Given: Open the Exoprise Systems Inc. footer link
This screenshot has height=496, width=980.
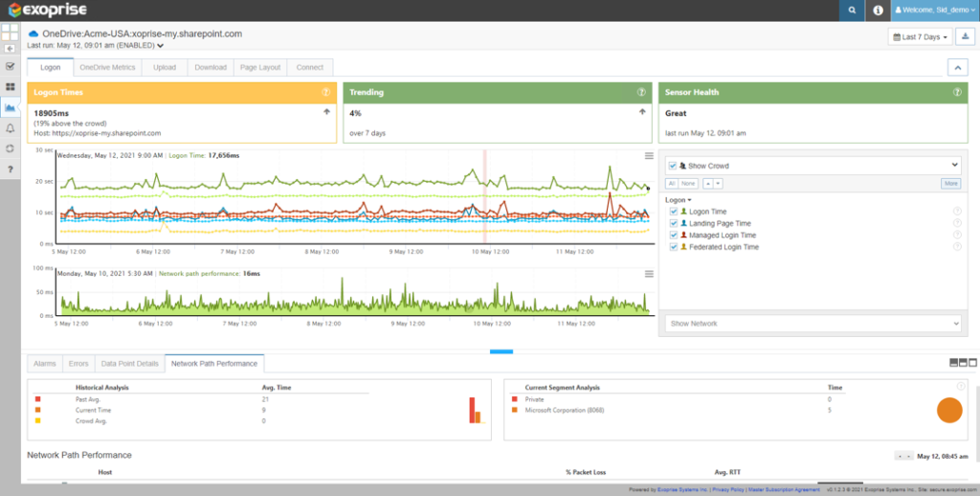Looking at the screenshot, I should point(682,489).
